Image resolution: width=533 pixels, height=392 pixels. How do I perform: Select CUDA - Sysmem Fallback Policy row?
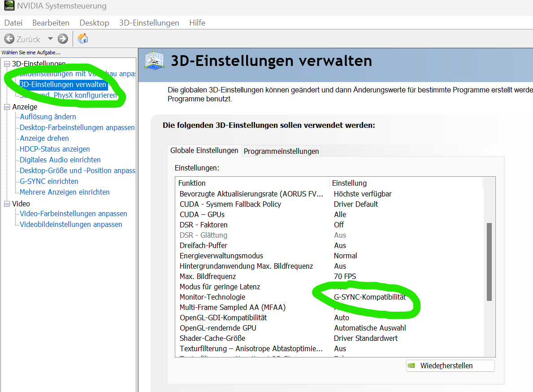pyautogui.click(x=329, y=204)
